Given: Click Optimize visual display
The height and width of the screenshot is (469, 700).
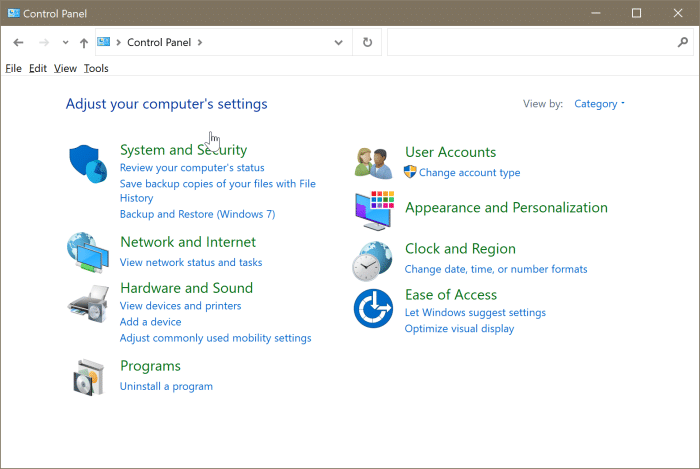Looking at the screenshot, I should pyautogui.click(x=459, y=329).
